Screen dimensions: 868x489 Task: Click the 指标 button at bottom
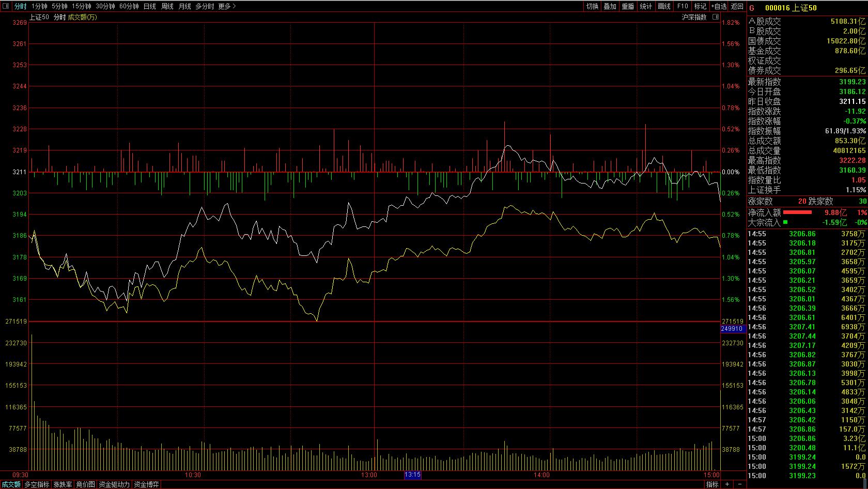pos(712,484)
